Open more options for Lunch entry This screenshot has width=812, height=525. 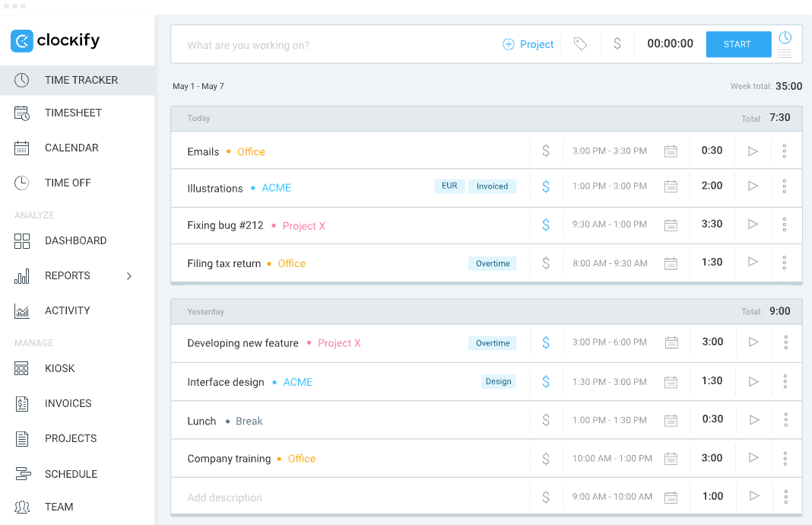[x=785, y=419]
